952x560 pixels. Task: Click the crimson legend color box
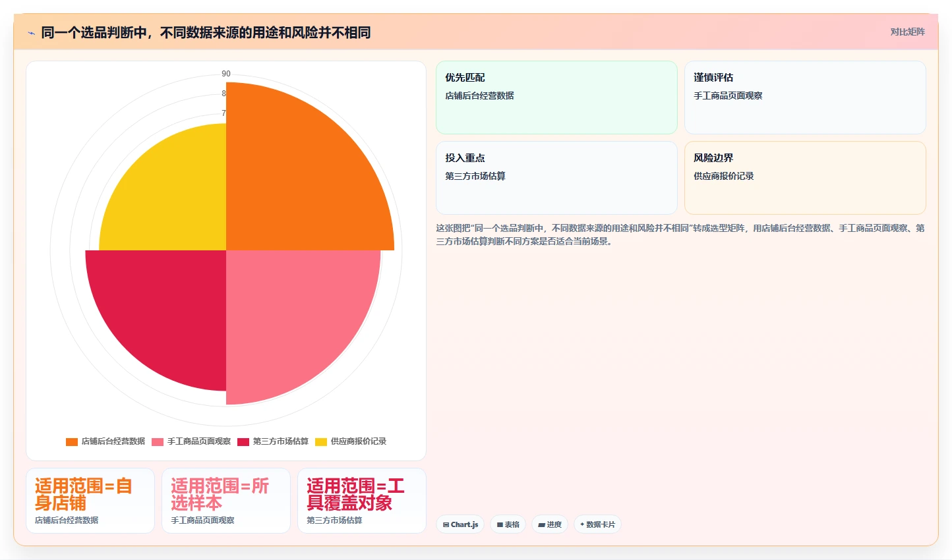point(243,441)
